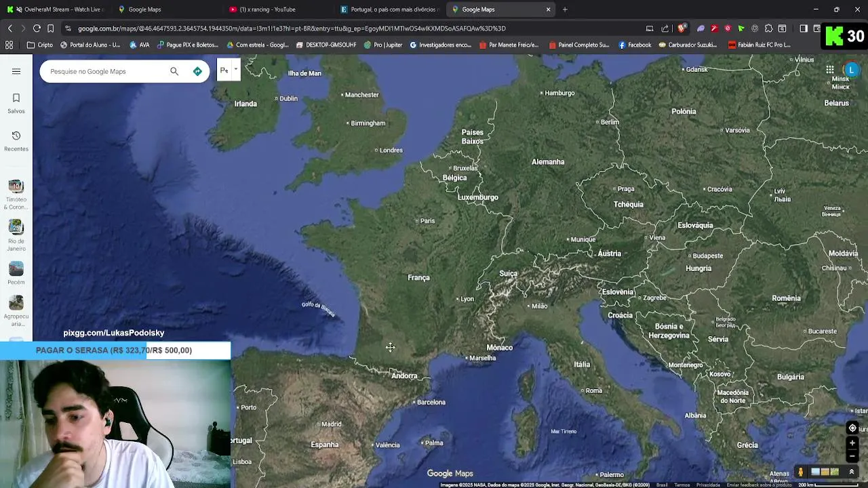This screenshot has width=868, height=488.
Task: Click the browser address bar URL
Action: pyautogui.click(x=292, y=28)
